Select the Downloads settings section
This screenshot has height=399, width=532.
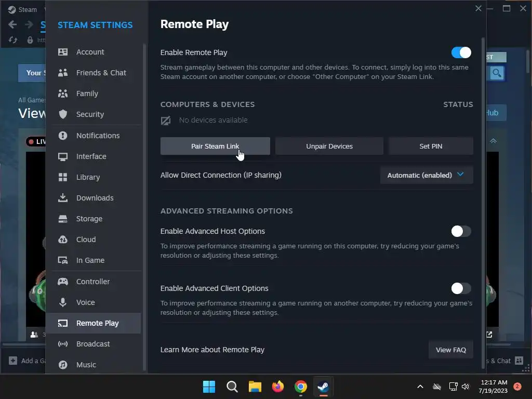click(94, 198)
